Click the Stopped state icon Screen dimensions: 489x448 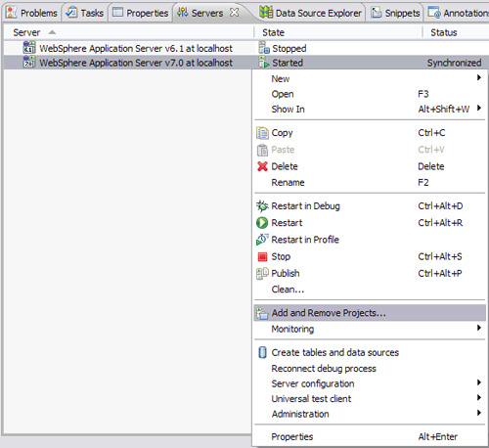point(264,48)
